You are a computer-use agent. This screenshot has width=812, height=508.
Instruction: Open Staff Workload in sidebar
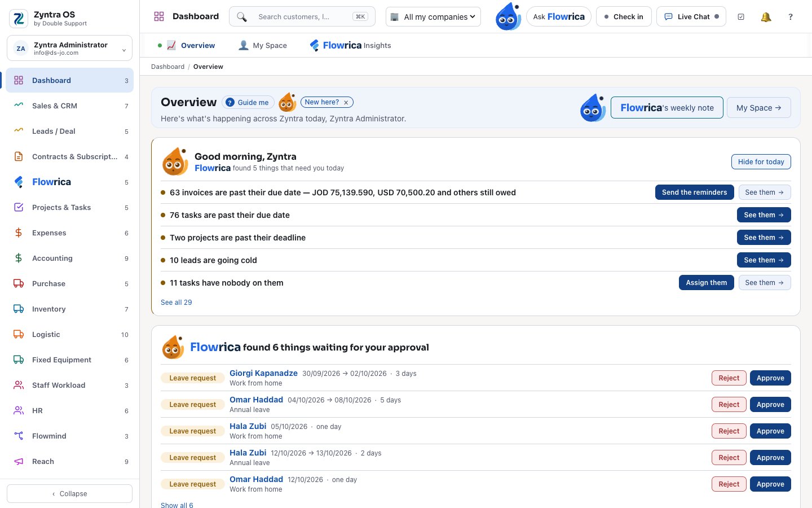(70, 385)
